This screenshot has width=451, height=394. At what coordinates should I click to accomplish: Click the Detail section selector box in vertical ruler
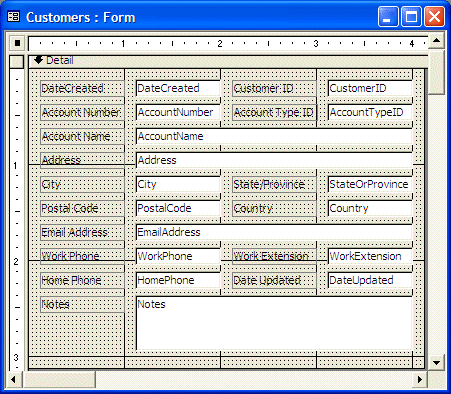(x=17, y=62)
